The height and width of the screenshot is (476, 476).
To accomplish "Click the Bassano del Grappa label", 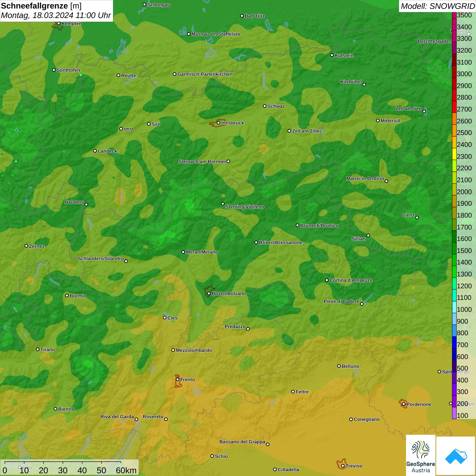I will point(242,442).
